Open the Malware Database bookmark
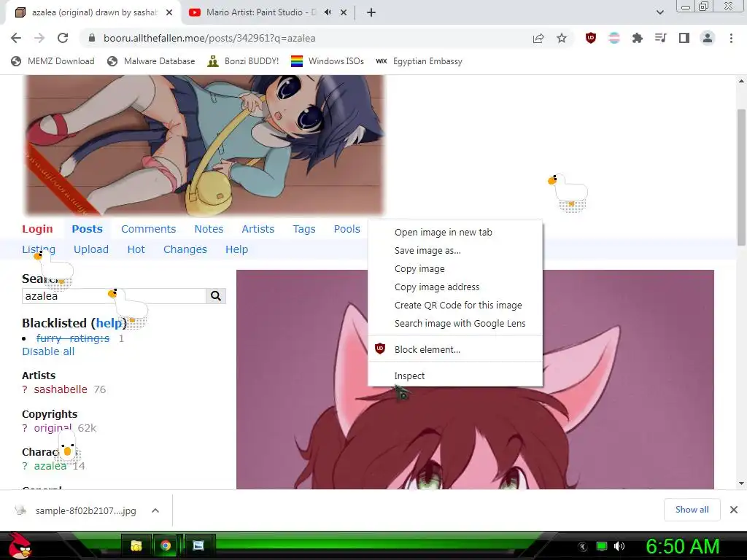Viewport: 747px width, 560px height. [x=152, y=61]
